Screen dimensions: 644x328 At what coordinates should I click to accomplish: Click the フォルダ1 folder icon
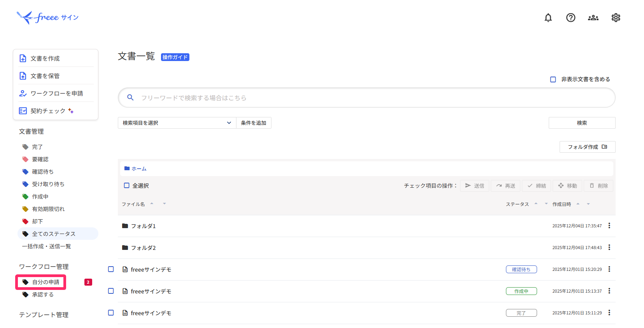point(125,226)
